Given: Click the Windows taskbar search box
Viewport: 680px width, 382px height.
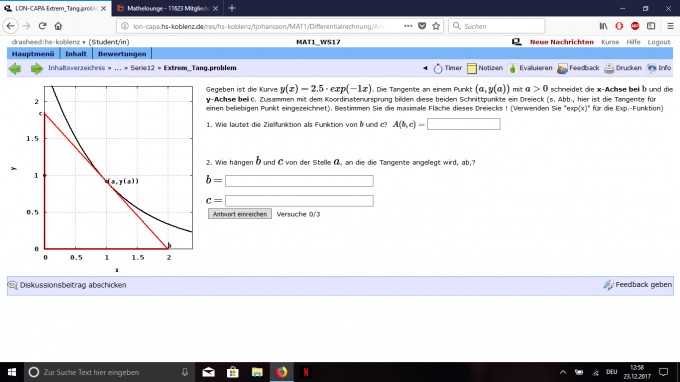Looking at the screenshot, I should pos(109,372).
